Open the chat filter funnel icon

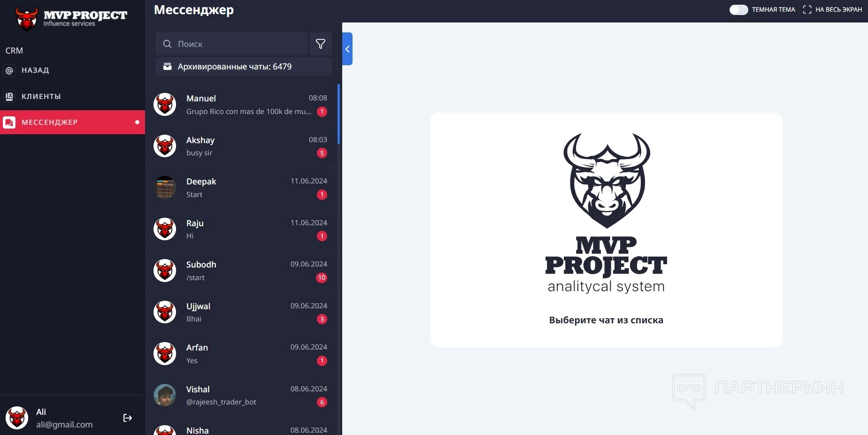(321, 44)
